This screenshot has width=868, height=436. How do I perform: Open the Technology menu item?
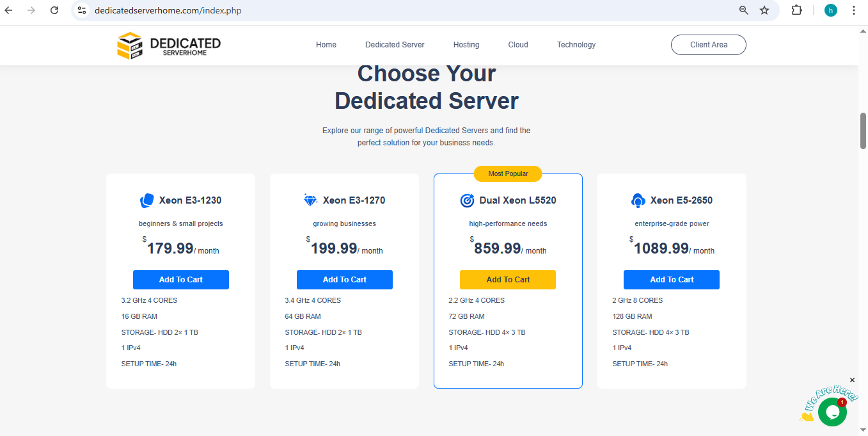click(x=576, y=45)
